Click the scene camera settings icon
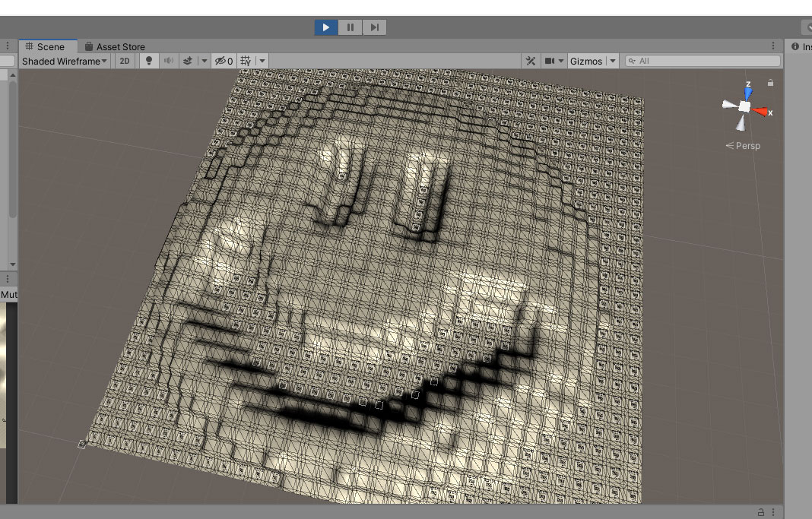This screenshot has width=812, height=519. (550, 61)
